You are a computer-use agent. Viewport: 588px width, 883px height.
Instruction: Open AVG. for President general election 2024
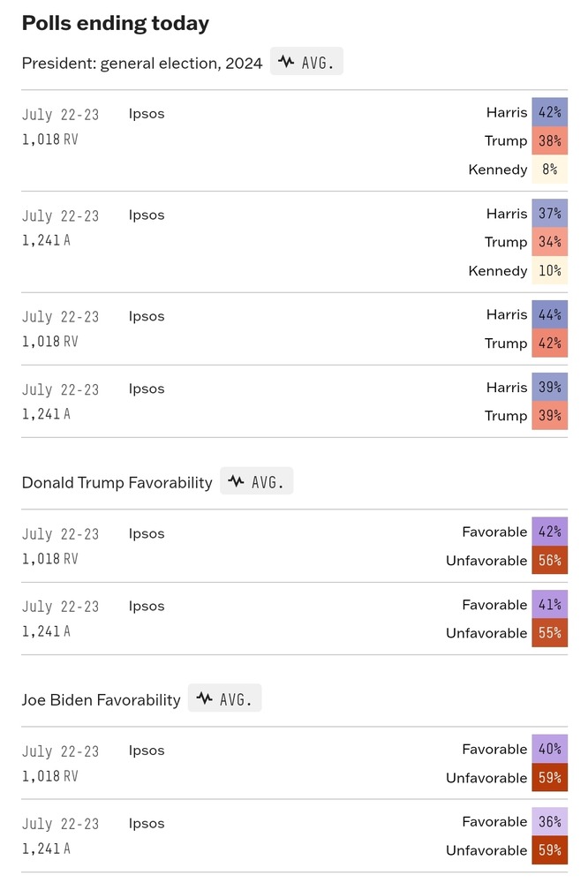306,62
